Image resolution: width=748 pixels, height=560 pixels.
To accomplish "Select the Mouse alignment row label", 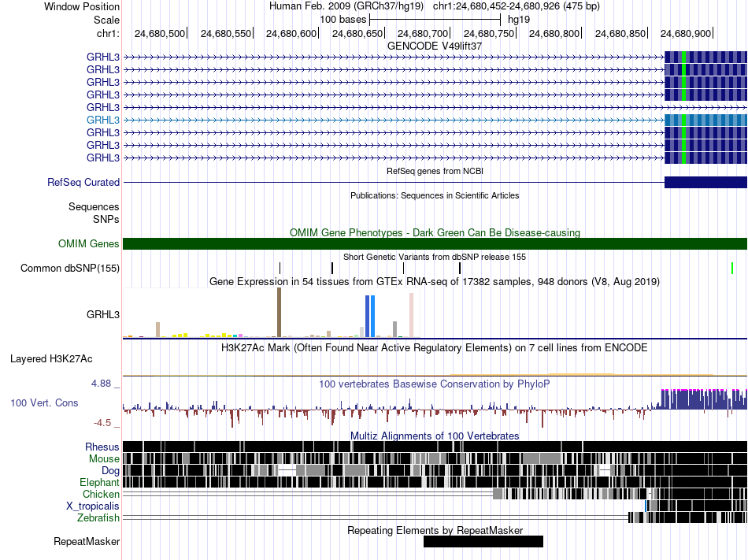I will [104, 459].
